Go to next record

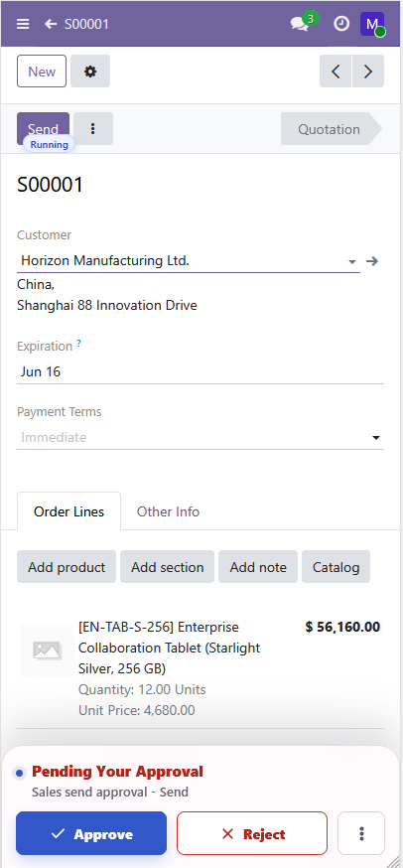point(368,72)
